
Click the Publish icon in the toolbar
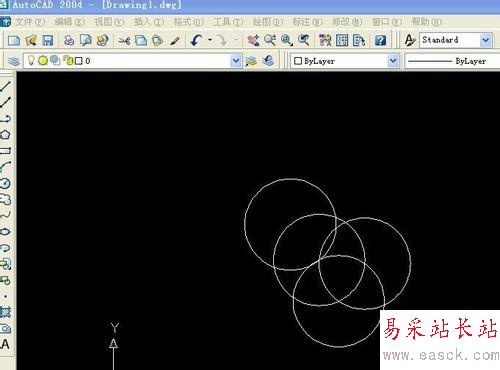tap(102, 40)
